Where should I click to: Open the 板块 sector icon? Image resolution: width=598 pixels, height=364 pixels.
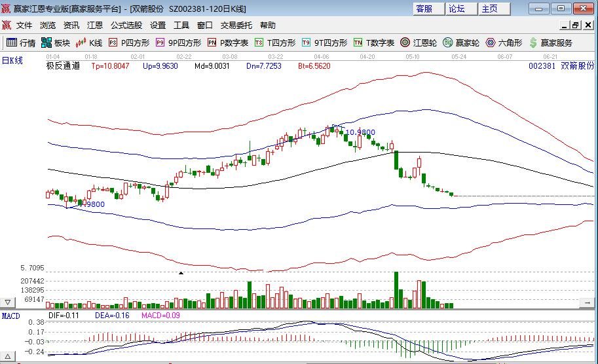46,43
